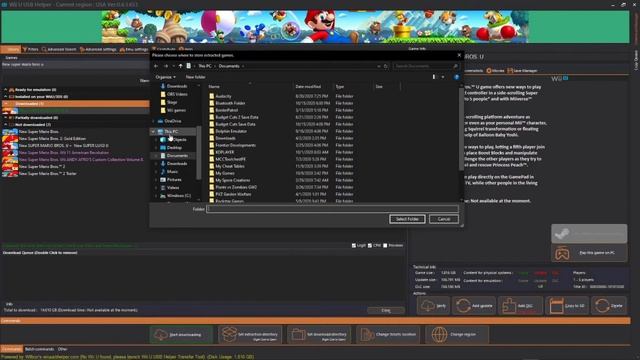Refresh the Documents folder listing
This screenshot has width=640, height=360.
pyautogui.click(x=386, y=66)
